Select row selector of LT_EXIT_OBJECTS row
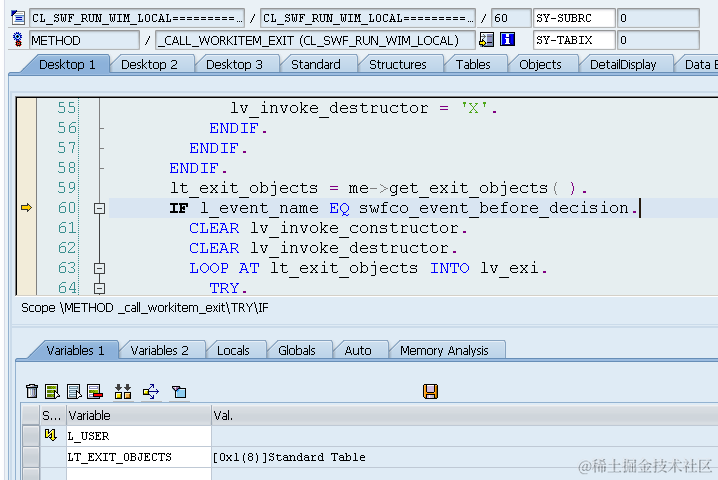This screenshot has height=480, width=718. (31, 457)
